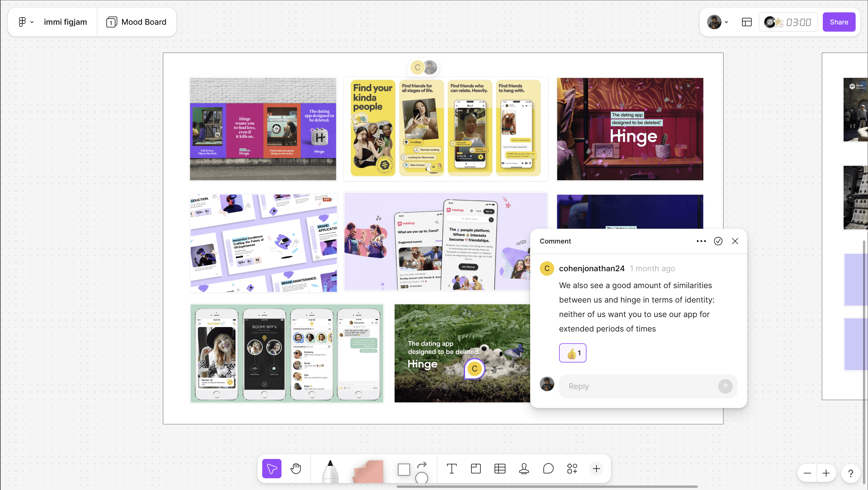Open comment more options menu
The height and width of the screenshot is (490, 868).
pyautogui.click(x=701, y=241)
